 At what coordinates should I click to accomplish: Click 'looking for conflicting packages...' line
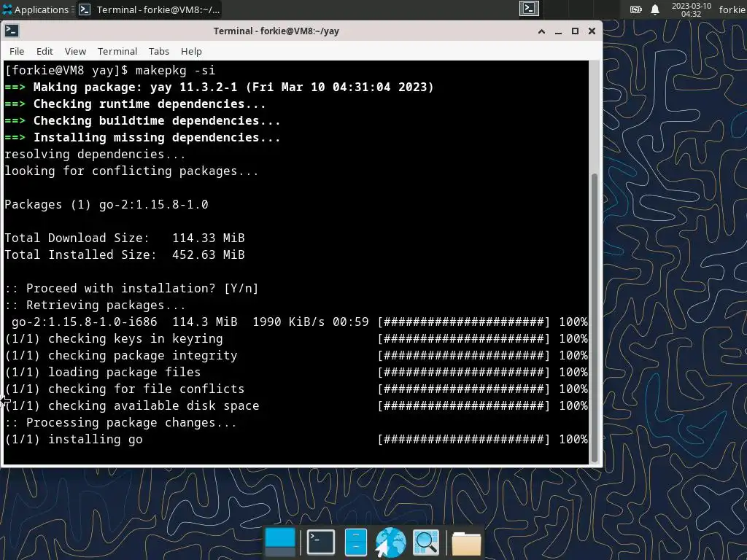click(x=131, y=171)
